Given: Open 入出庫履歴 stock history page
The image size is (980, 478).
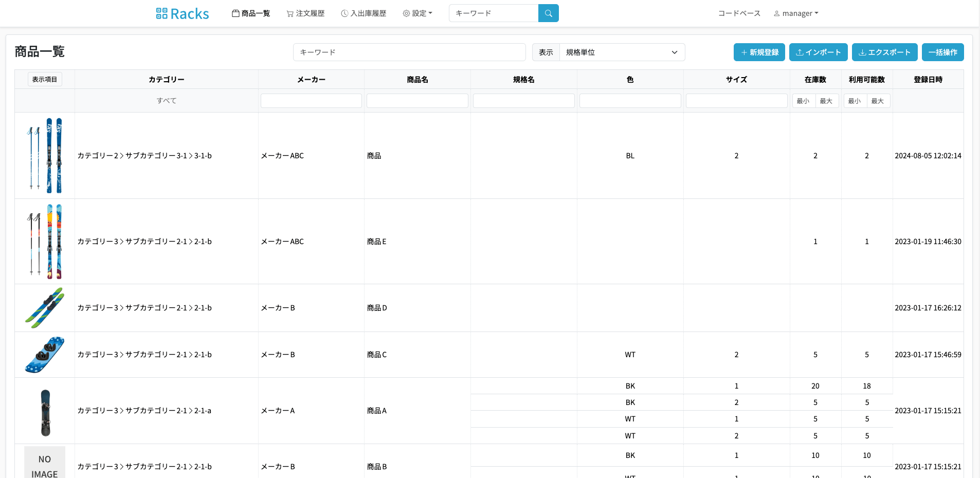Looking at the screenshot, I should pos(364,13).
